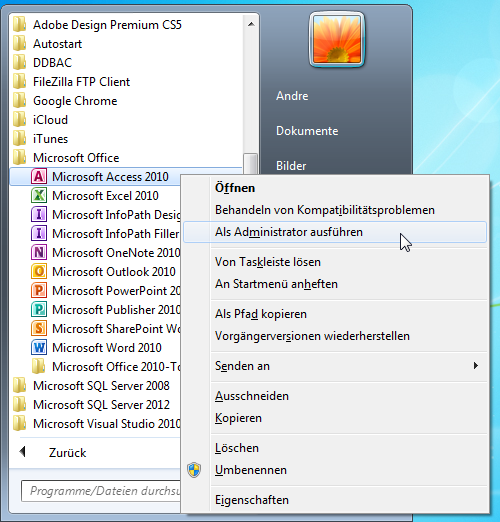
Task: Expand Microsoft Visual Studio 2010 label
Action: coord(107,424)
